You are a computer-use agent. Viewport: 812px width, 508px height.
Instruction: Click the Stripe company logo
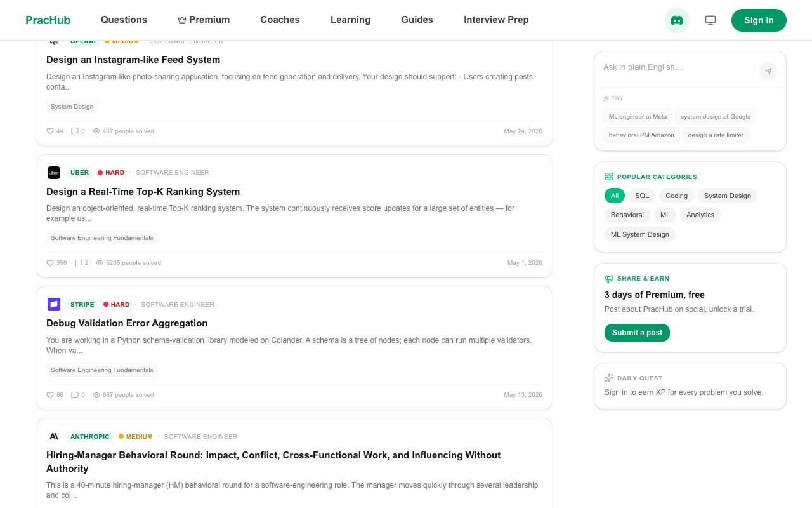tap(54, 304)
